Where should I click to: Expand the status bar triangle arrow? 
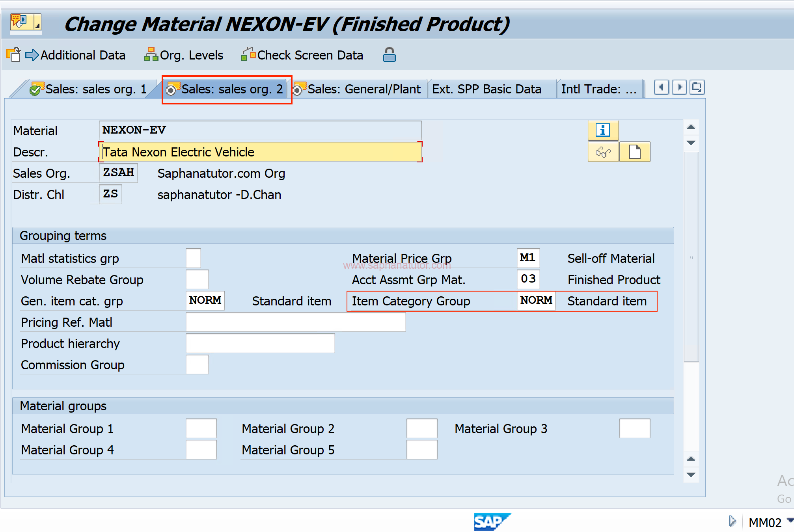tap(732, 521)
